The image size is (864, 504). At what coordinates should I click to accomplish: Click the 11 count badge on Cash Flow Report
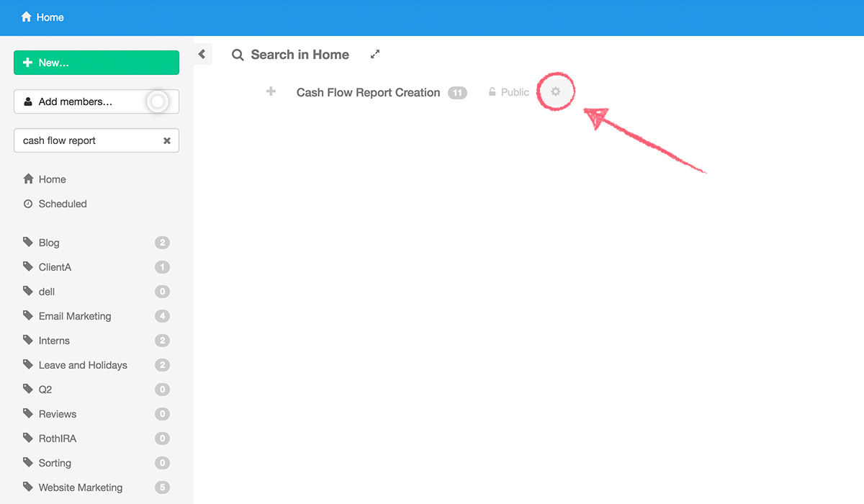tap(457, 92)
